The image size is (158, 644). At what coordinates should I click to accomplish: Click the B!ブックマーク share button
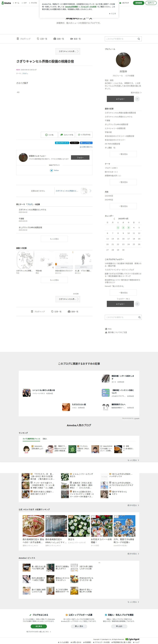[x=62, y=143]
